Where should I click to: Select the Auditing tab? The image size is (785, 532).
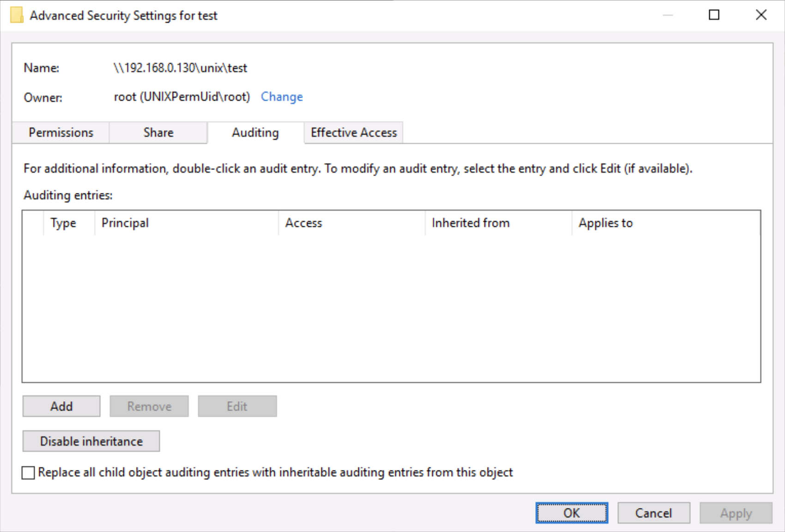pyautogui.click(x=255, y=133)
